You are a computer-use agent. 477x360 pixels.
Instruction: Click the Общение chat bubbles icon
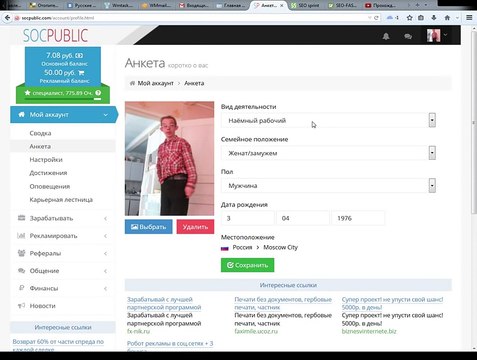coord(21,271)
